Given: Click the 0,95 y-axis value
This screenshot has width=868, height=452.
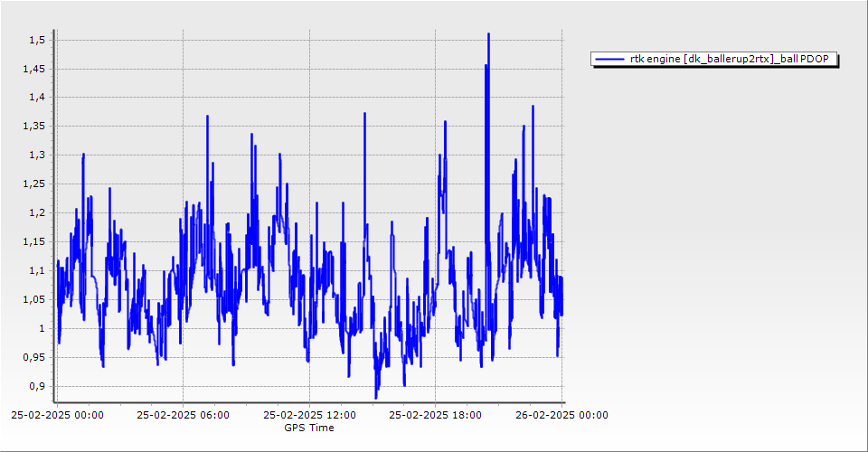Looking at the screenshot, I should (x=34, y=357).
